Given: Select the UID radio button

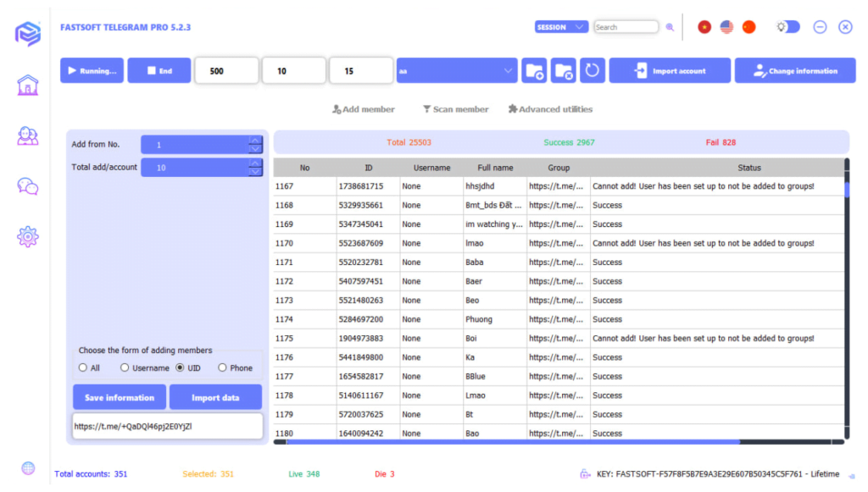Looking at the screenshot, I should coord(178,368).
